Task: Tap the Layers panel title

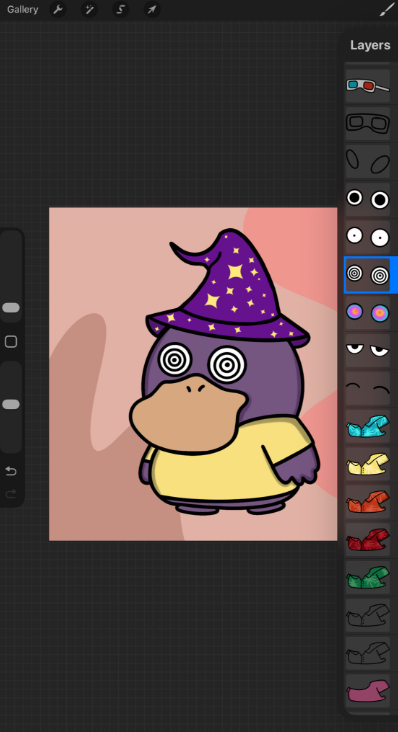Action: (370, 45)
